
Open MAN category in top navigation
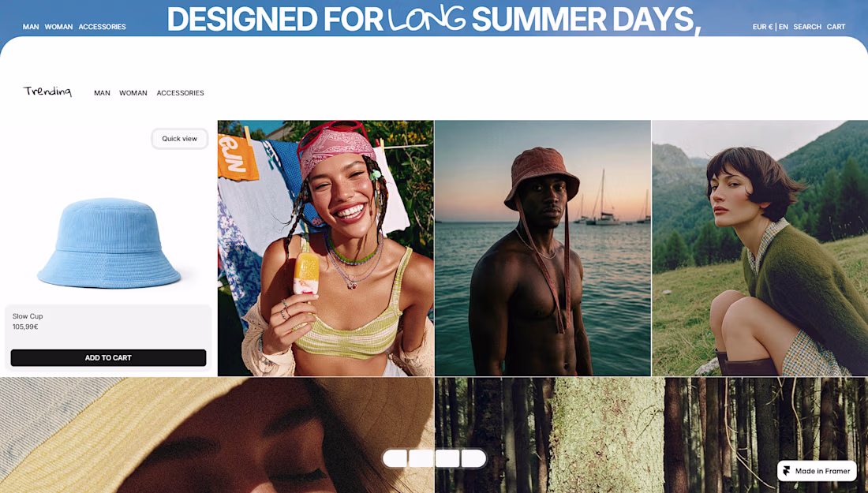click(31, 27)
